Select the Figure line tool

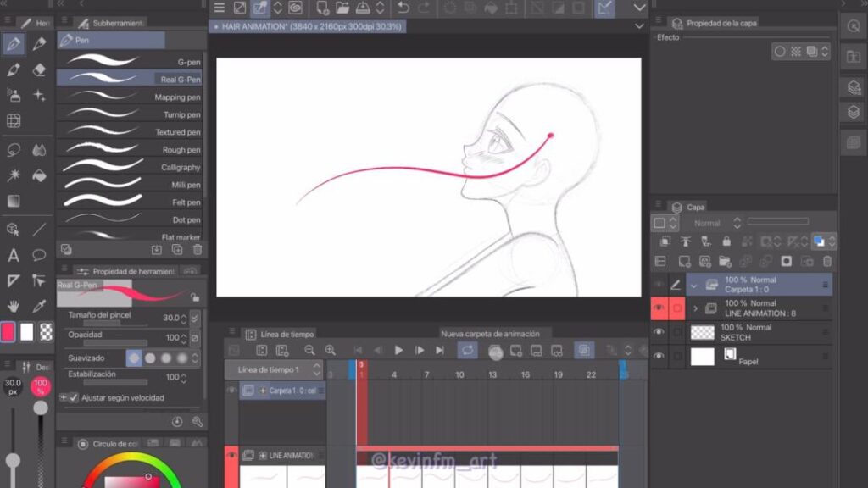pyautogui.click(x=39, y=229)
